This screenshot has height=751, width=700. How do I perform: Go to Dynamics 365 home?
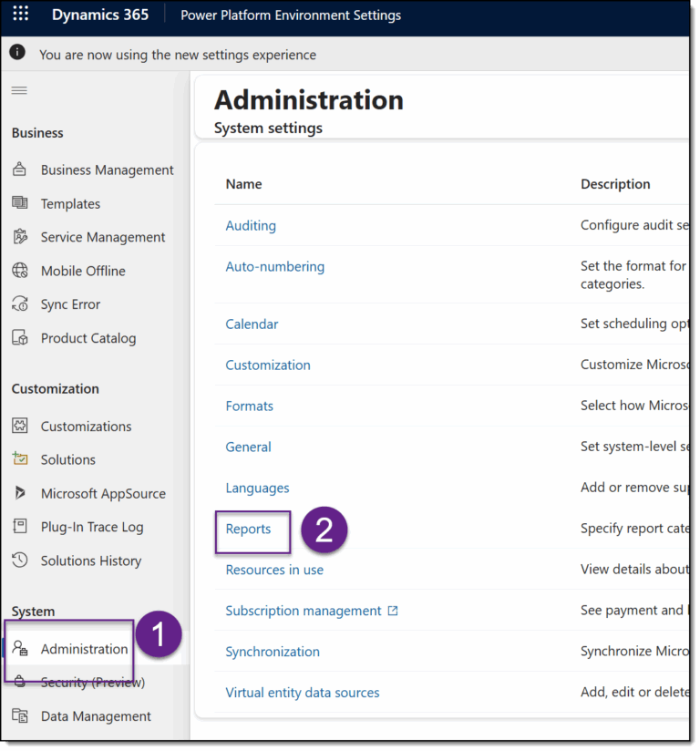pyautogui.click(x=99, y=14)
